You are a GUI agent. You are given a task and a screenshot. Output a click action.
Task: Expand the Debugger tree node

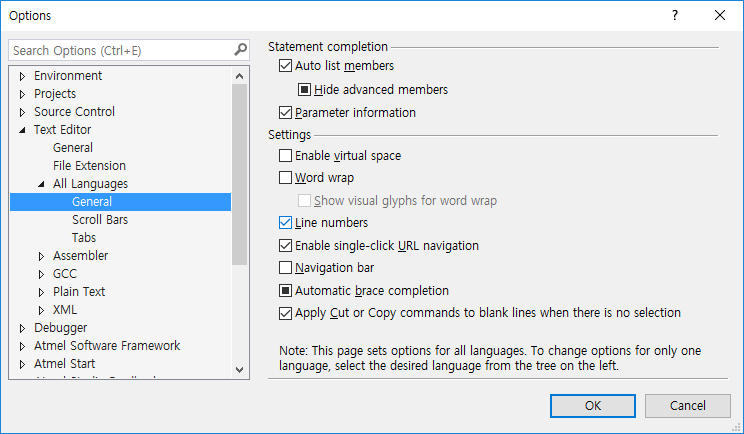pyautogui.click(x=23, y=328)
